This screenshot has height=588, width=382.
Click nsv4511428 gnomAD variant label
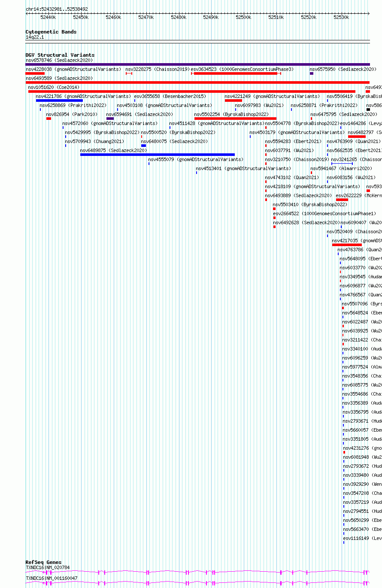point(217,123)
